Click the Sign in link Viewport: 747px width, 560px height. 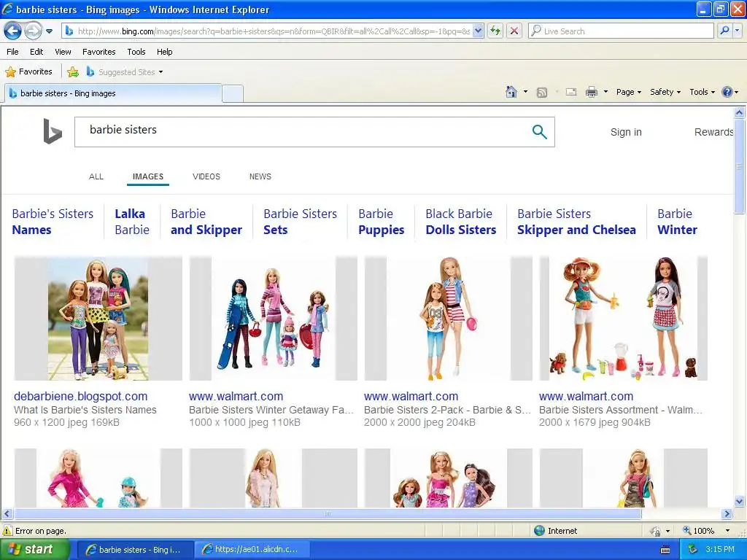coord(626,133)
